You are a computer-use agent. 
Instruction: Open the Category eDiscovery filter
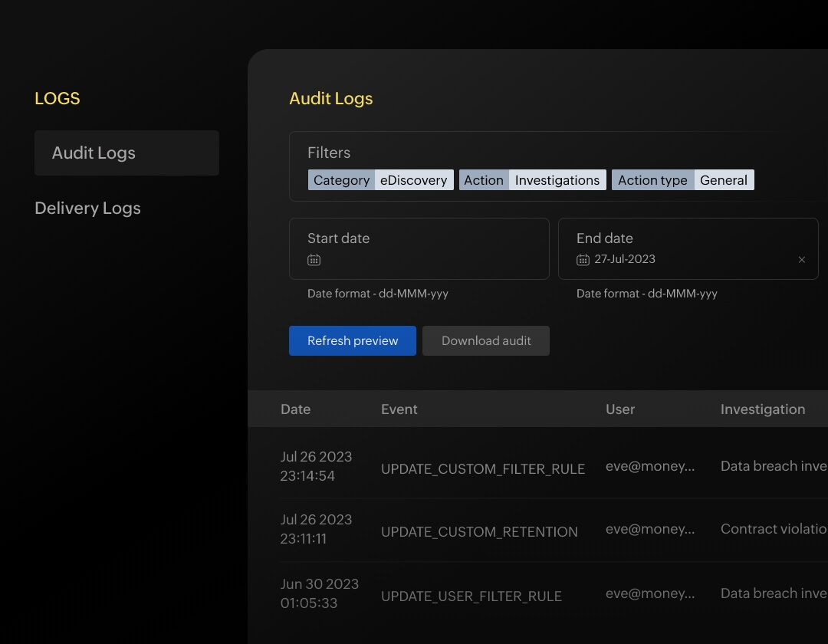380,180
